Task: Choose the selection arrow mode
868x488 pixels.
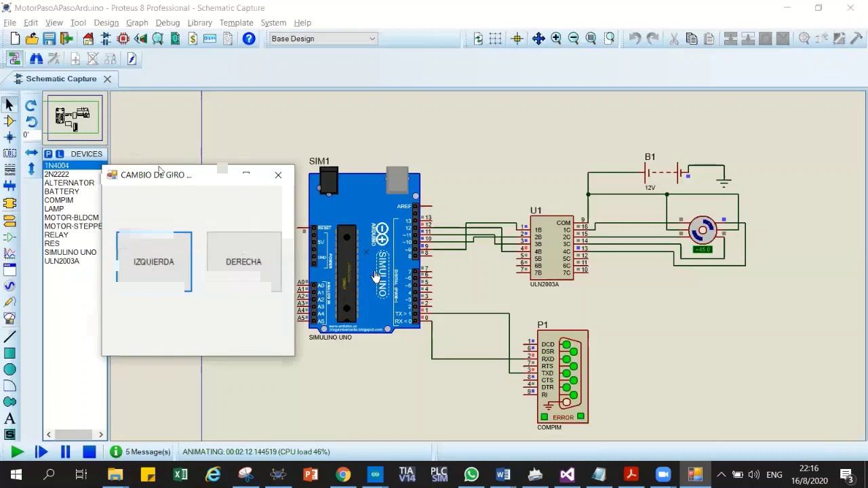Action: 9,105
